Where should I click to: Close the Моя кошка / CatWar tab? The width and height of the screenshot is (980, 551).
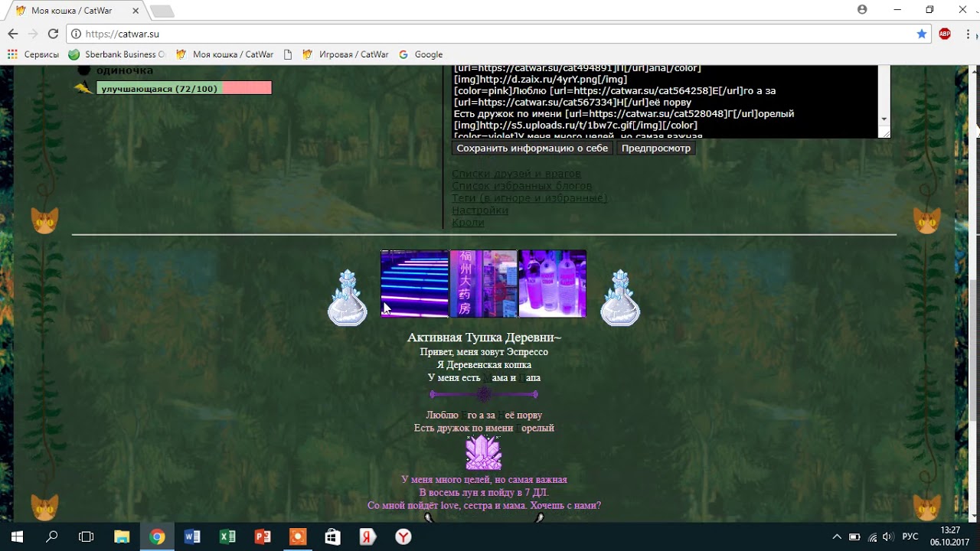(x=136, y=11)
